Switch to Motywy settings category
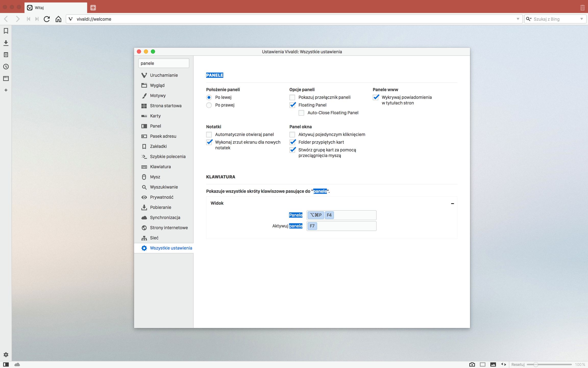The width and height of the screenshot is (588, 368). tap(158, 96)
